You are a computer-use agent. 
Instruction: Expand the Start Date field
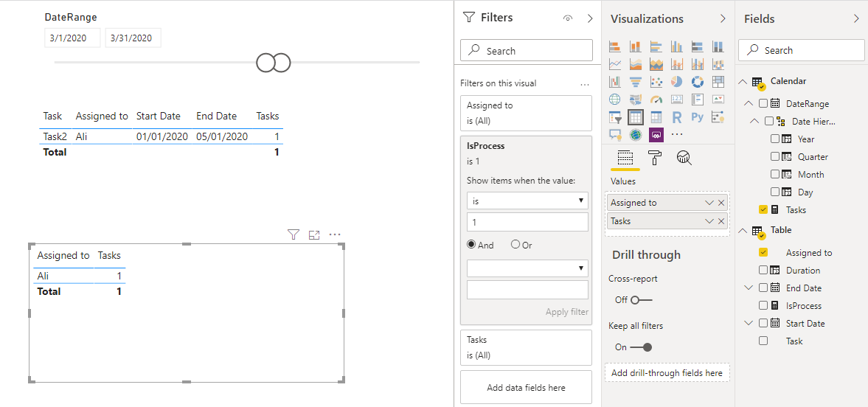point(749,324)
